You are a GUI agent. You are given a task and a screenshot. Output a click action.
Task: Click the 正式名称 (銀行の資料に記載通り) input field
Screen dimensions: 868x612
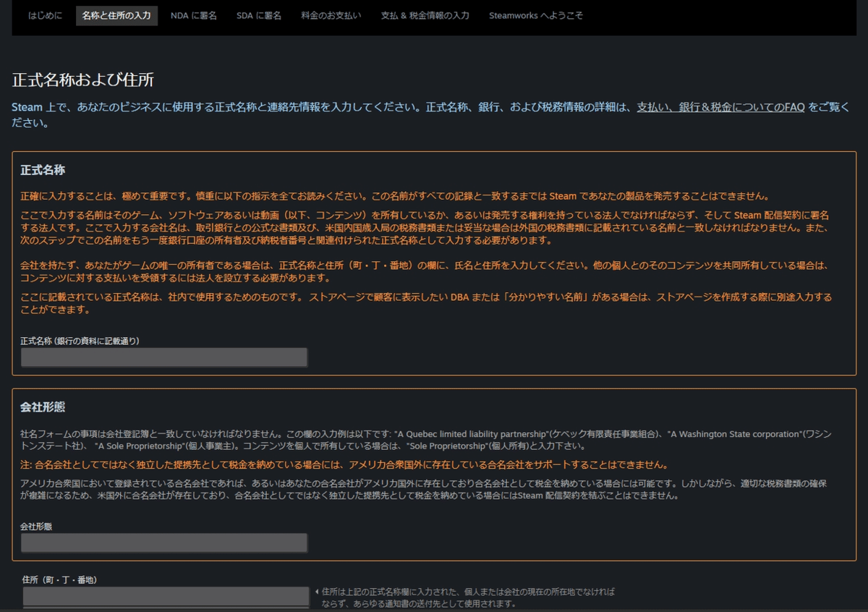(164, 357)
